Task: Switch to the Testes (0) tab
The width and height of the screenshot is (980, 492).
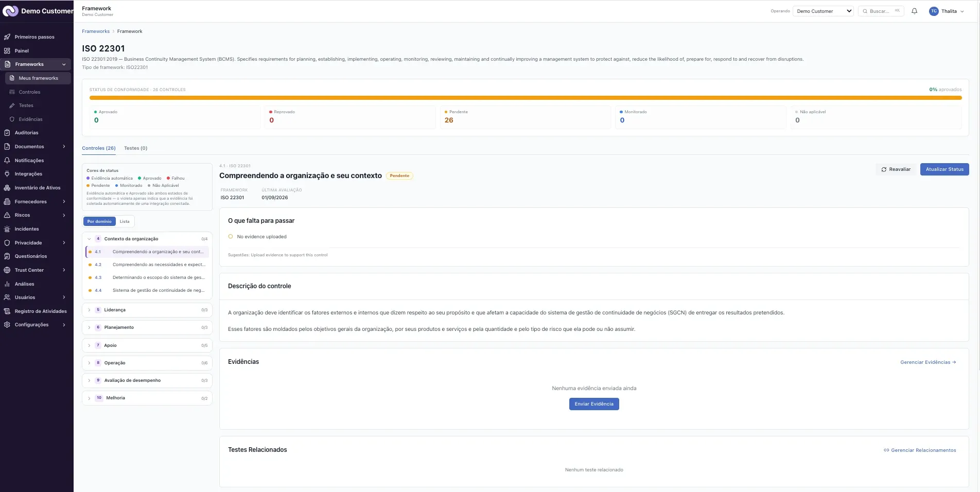Action: [x=135, y=148]
